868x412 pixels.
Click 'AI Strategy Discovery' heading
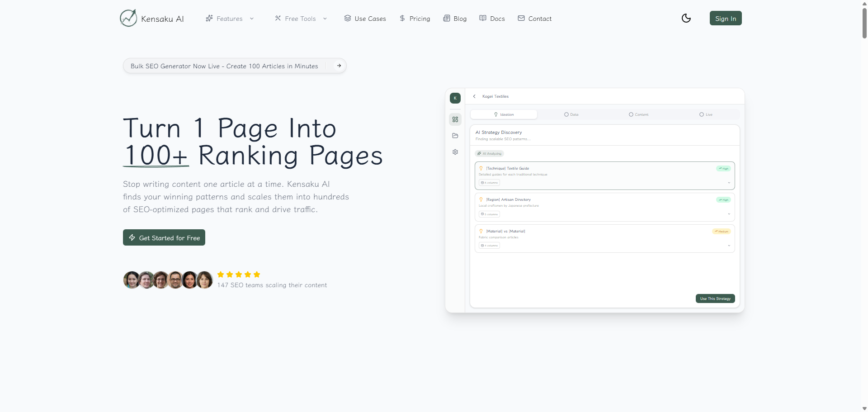click(x=499, y=133)
